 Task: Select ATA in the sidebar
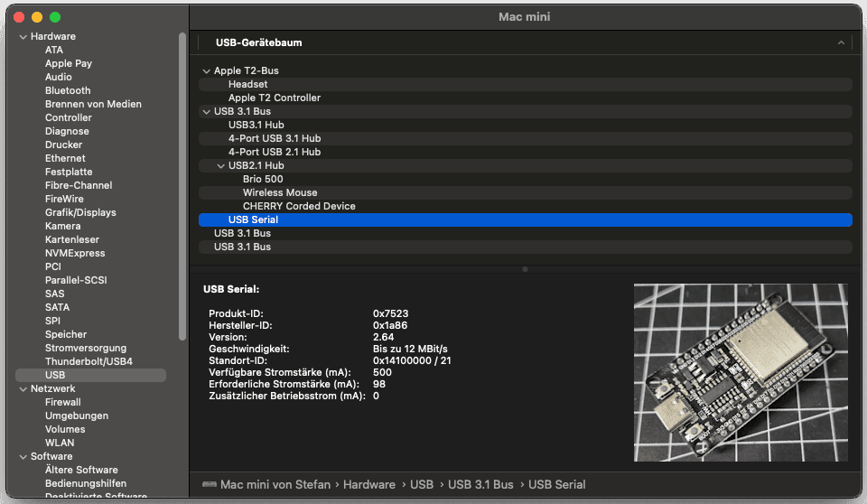tap(54, 50)
